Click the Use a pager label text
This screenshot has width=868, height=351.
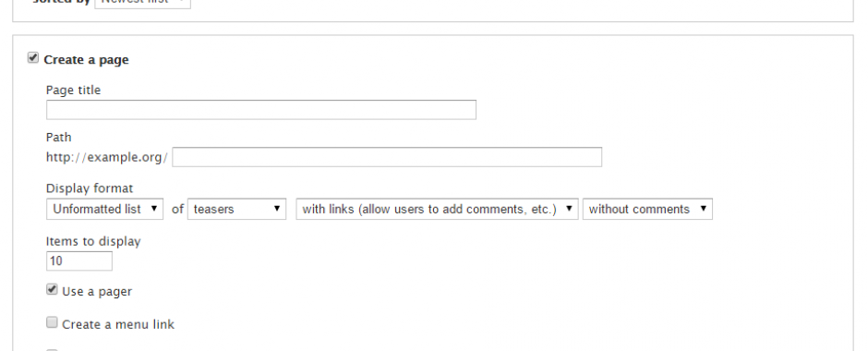tap(97, 292)
